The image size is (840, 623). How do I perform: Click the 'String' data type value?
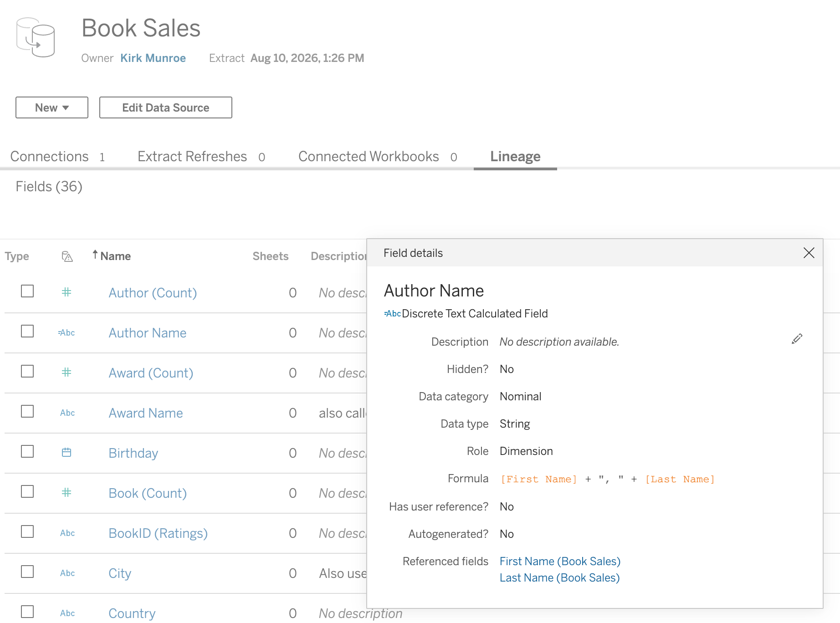click(515, 424)
